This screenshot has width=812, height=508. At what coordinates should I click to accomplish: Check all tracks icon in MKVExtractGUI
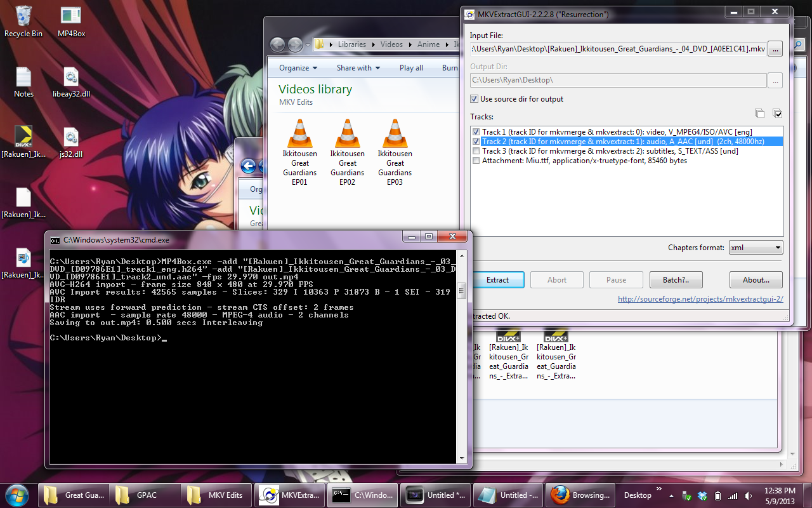pos(778,114)
